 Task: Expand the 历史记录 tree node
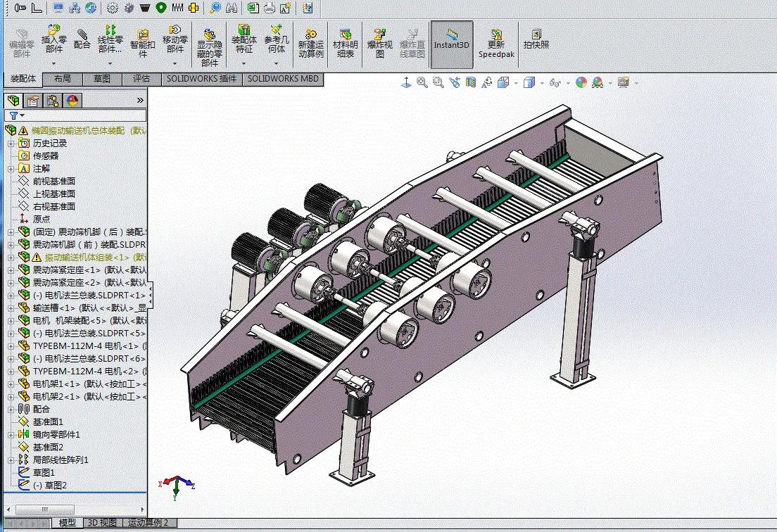coord(11,144)
